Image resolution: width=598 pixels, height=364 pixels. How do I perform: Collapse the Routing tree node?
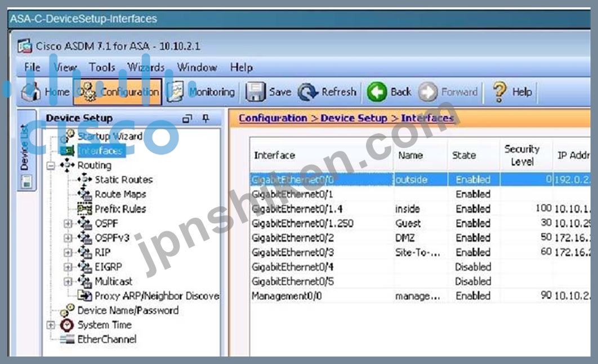point(51,165)
